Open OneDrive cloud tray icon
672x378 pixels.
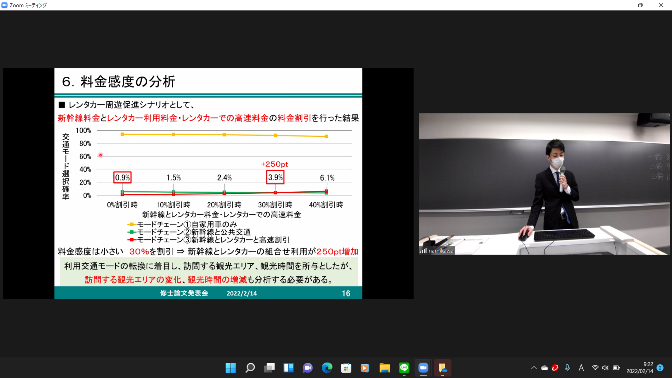pos(544,368)
